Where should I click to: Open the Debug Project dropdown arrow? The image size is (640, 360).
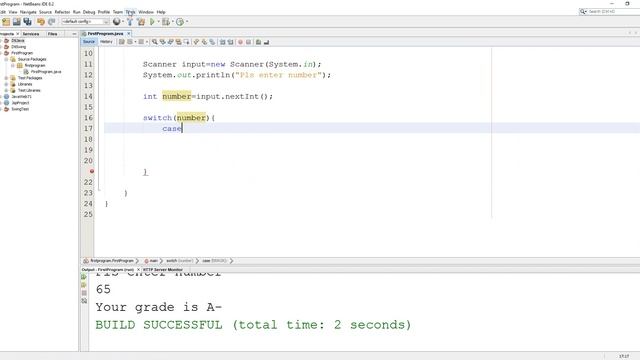coord(173,22)
